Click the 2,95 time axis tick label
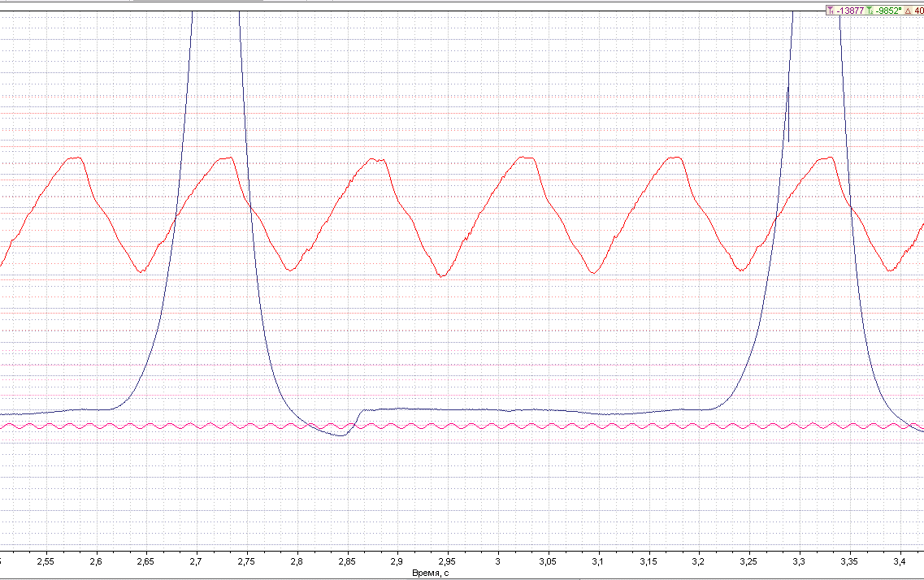 447,561
